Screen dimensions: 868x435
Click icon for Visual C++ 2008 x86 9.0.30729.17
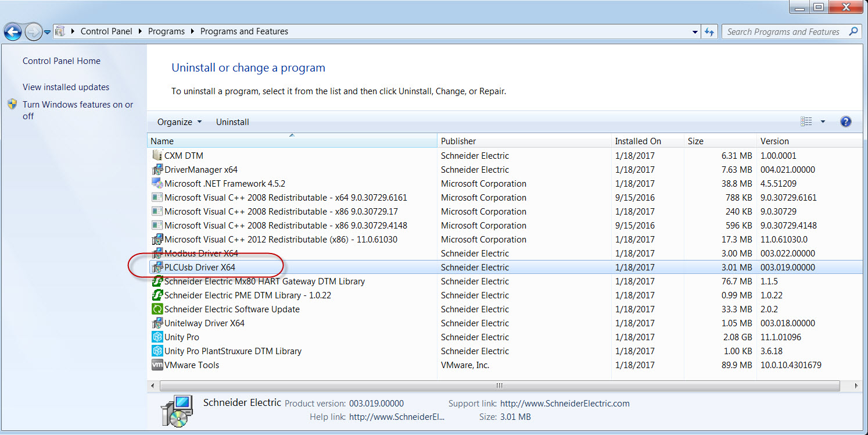[x=157, y=211]
